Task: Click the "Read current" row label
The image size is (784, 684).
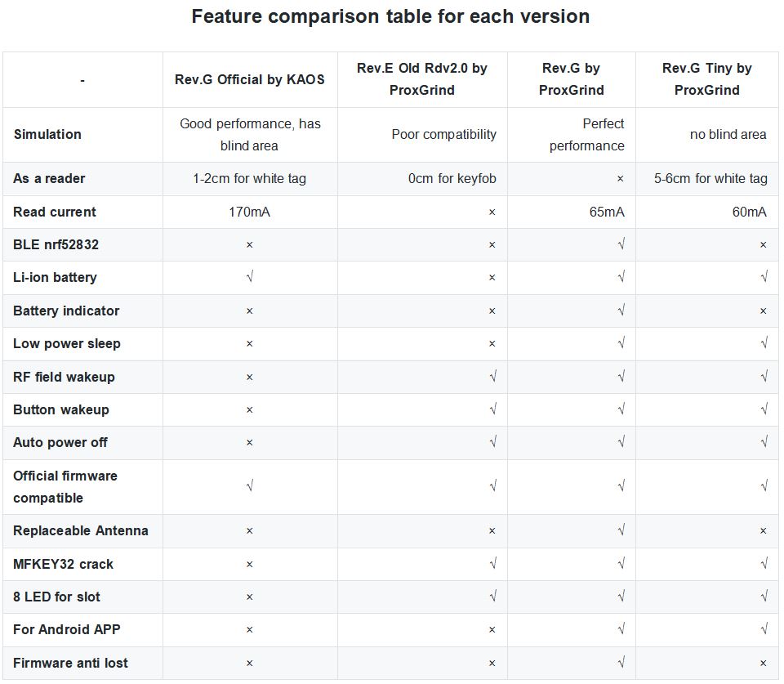Action: tap(55, 212)
